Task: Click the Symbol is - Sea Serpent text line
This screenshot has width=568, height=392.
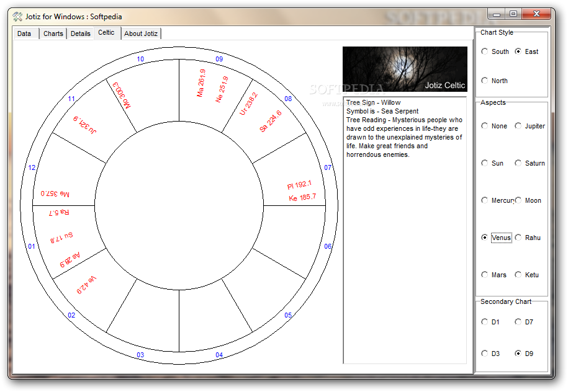Action: click(x=382, y=111)
